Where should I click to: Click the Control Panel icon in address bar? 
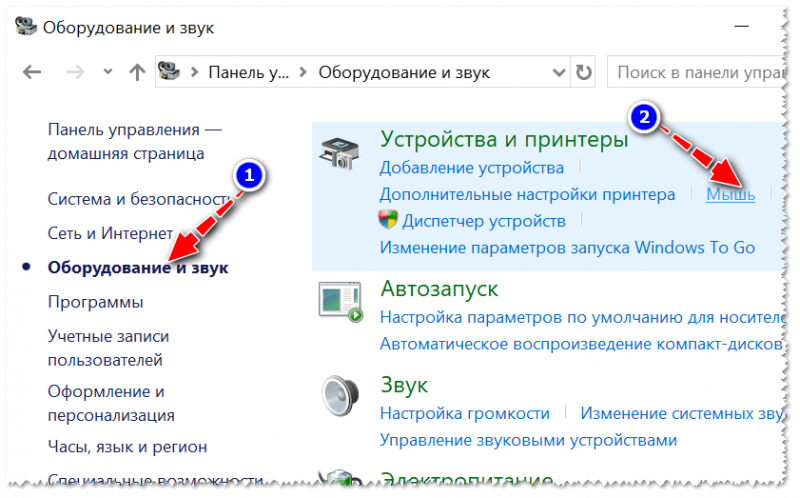[x=169, y=71]
